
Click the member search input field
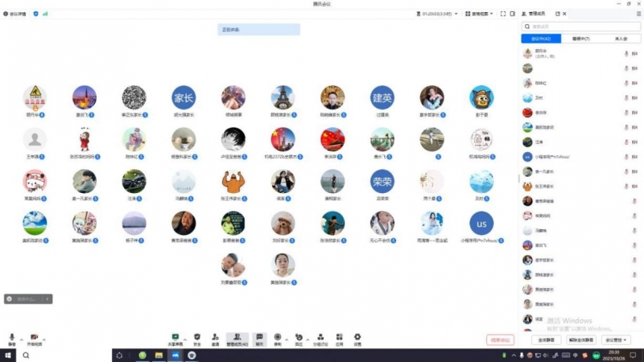tap(580, 27)
